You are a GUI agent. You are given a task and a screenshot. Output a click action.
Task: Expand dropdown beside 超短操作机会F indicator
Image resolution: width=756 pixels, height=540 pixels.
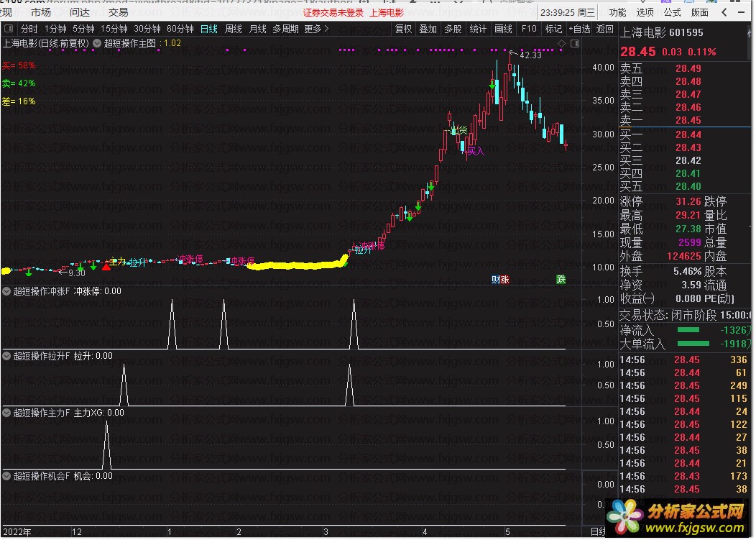(6, 476)
